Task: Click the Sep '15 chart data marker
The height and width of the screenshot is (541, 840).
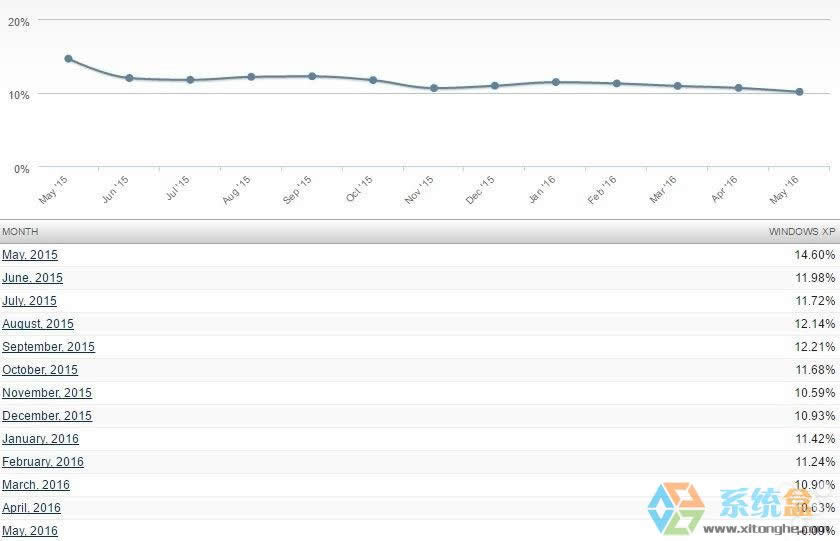Action: pyautogui.click(x=312, y=76)
